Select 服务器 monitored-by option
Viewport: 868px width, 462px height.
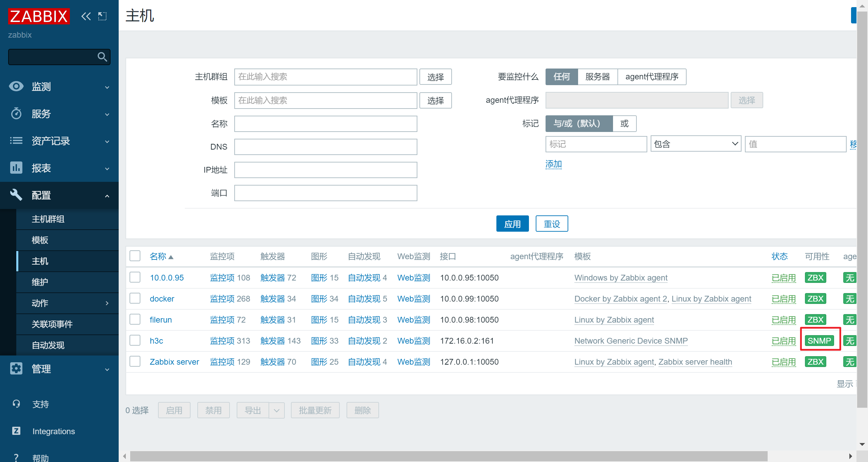coord(597,77)
